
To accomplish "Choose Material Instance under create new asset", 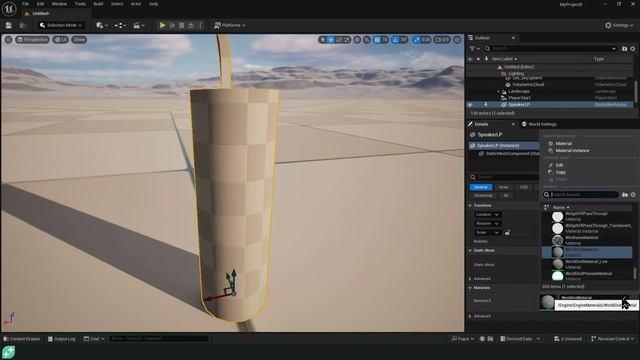I will click(572, 151).
